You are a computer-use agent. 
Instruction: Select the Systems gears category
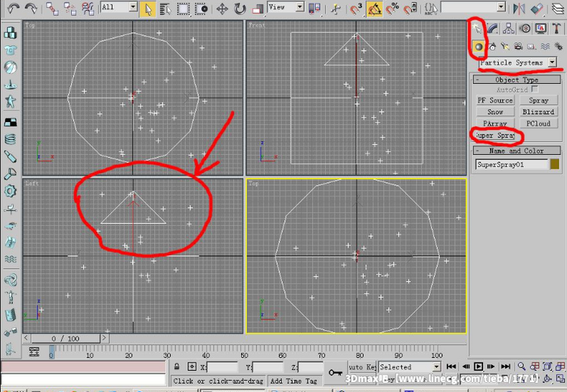click(x=559, y=47)
